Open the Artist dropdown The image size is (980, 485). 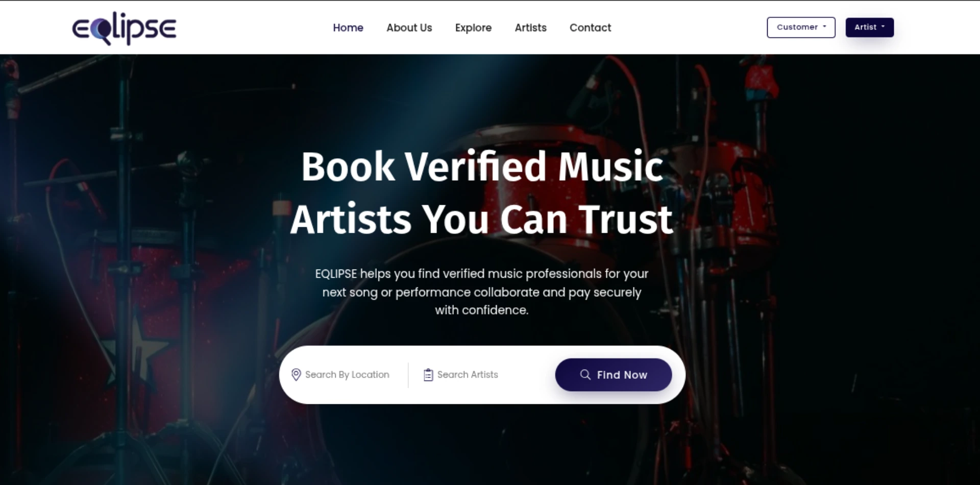(869, 27)
